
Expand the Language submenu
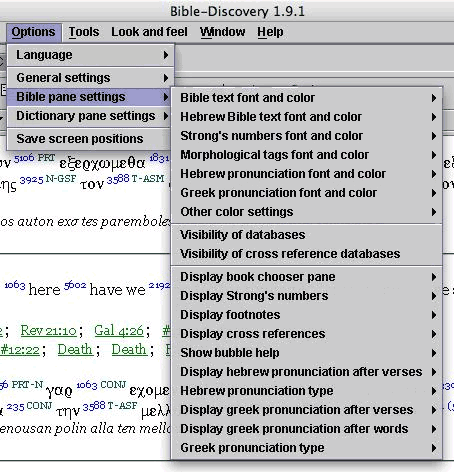(x=90, y=55)
